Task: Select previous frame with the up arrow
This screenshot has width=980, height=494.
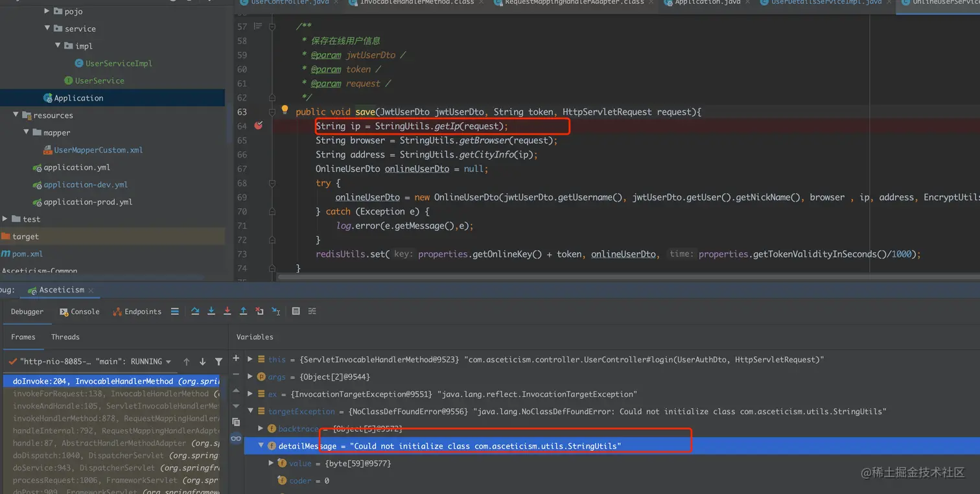Action: click(x=187, y=362)
